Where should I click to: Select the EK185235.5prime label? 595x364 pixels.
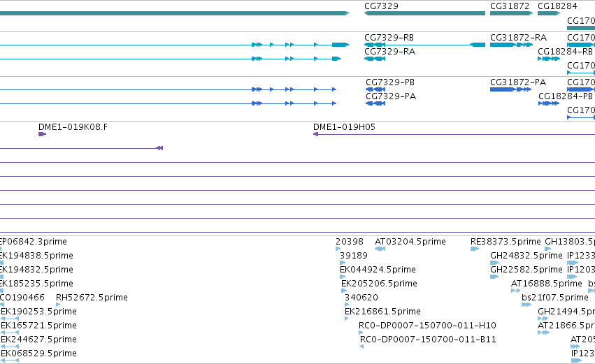(x=36, y=284)
